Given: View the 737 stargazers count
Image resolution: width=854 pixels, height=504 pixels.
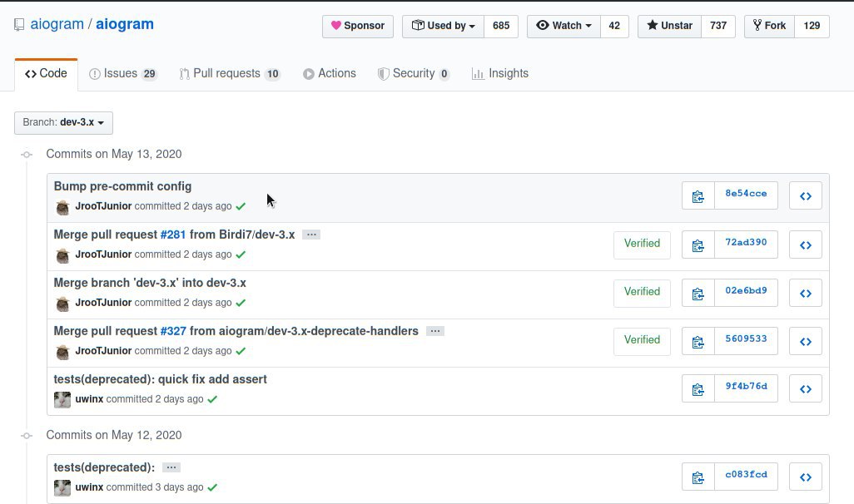Looking at the screenshot, I should coord(718,26).
